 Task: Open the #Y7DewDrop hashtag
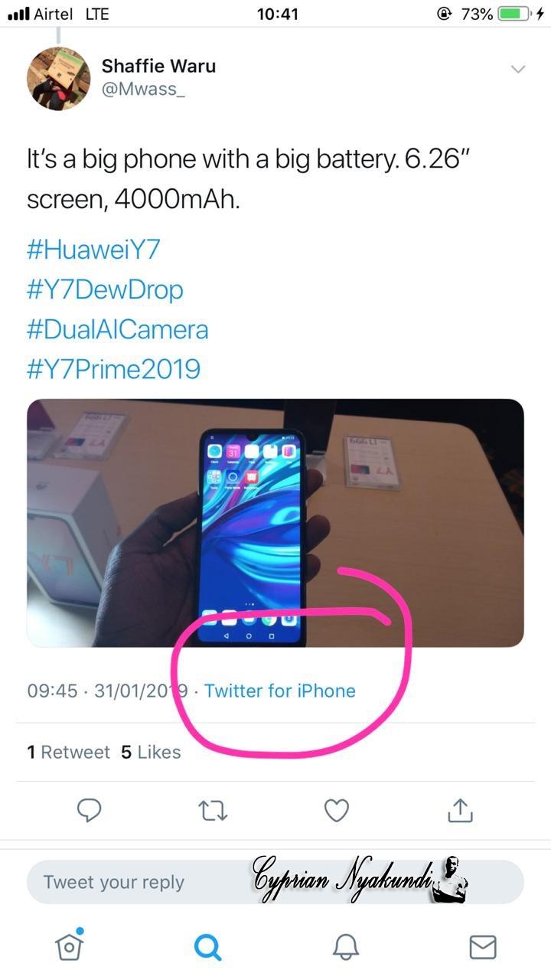click(x=105, y=289)
